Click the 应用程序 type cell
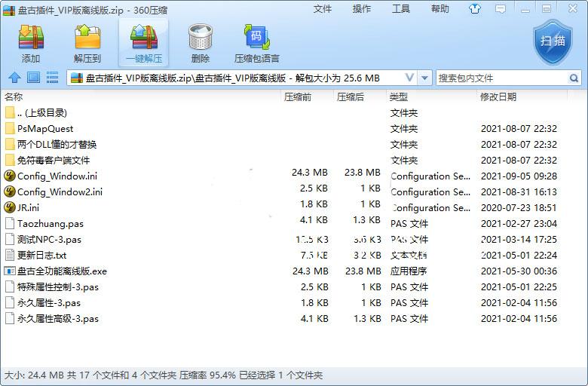The image size is (588, 386). (409, 271)
